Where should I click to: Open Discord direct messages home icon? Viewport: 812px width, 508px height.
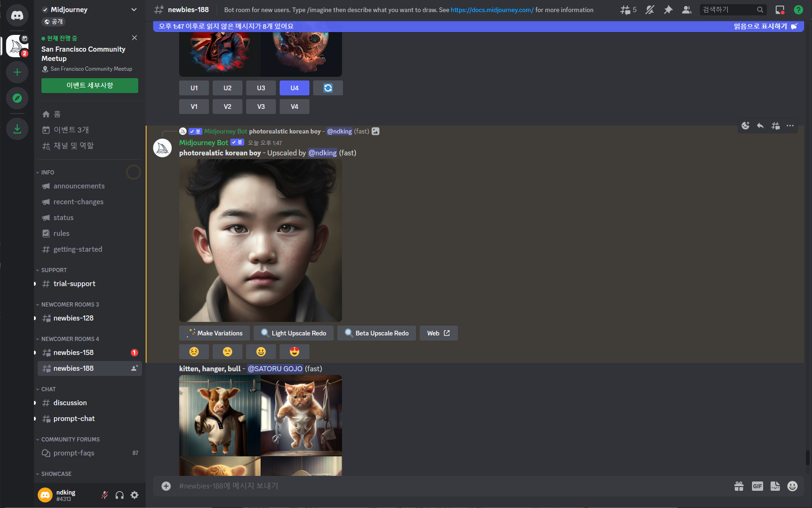(17, 15)
